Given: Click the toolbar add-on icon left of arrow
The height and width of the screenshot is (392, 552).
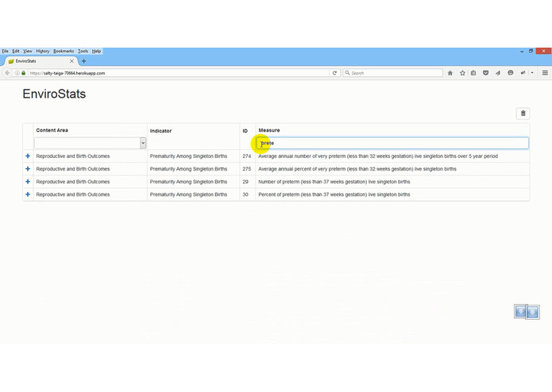Looking at the screenshot, I should click(x=523, y=73).
